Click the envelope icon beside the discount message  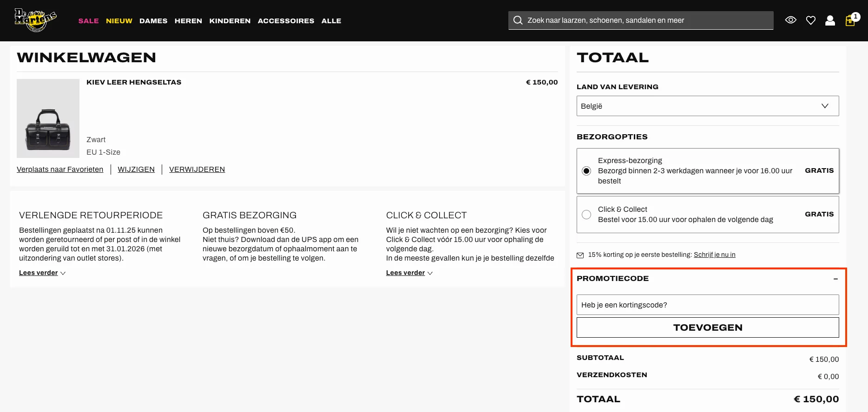coord(580,255)
